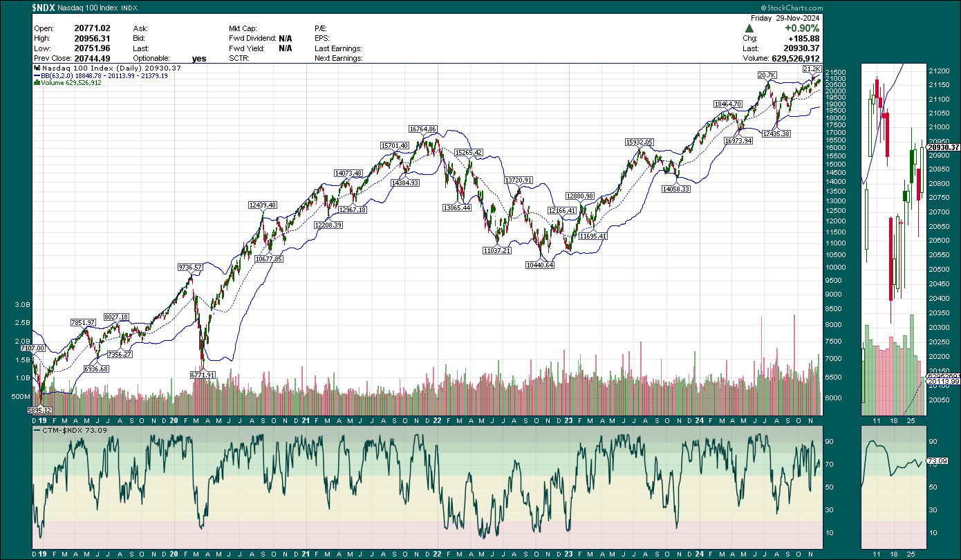
Task: Click the 5895.12 low price label
Action: click(x=41, y=410)
